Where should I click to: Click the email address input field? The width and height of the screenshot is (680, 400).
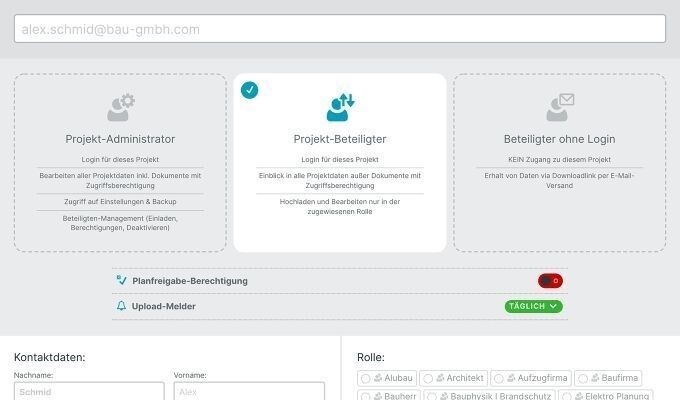coord(340,29)
